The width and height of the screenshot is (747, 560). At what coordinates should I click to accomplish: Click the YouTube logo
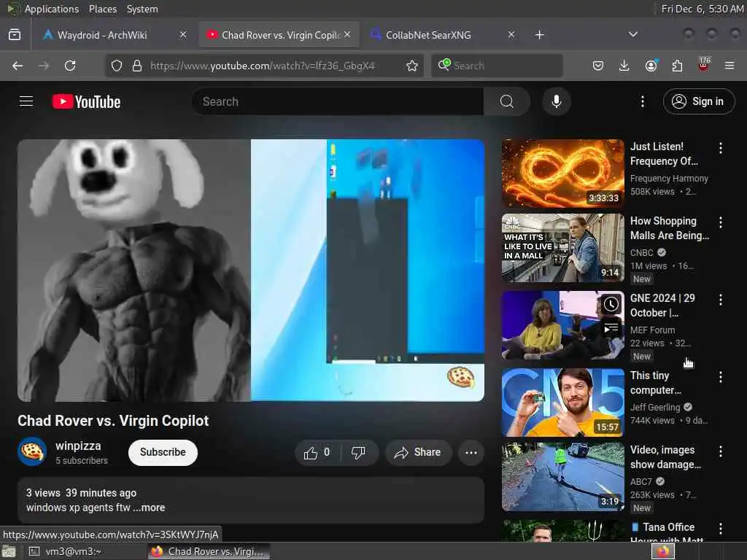[86, 101]
